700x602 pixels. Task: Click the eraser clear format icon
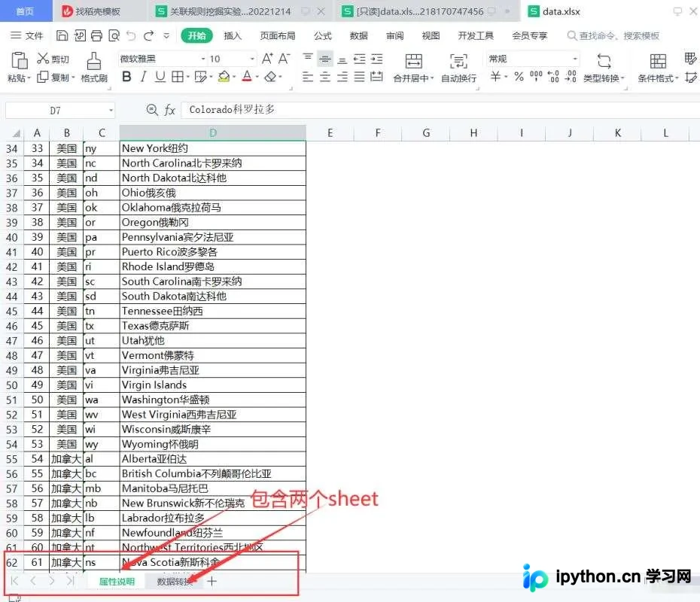point(270,77)
